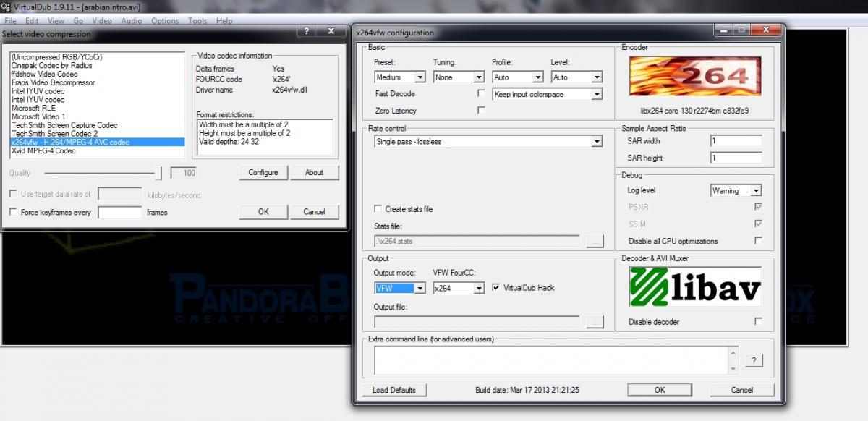Click the VirtualDub app icon in title bar
The height and width of the screenshot is (421, 868).
coord(7,7)
